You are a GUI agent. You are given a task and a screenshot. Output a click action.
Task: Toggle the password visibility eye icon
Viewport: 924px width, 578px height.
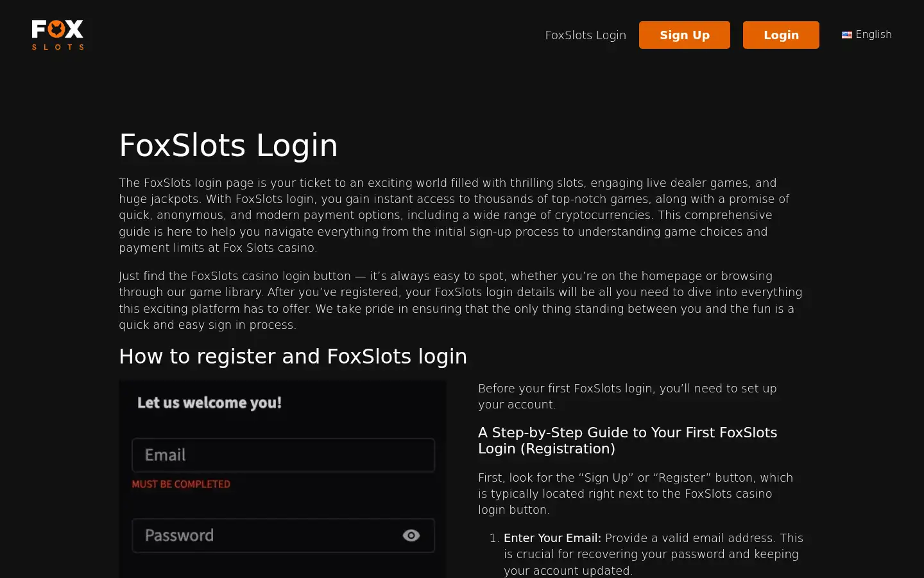point(411,536)
